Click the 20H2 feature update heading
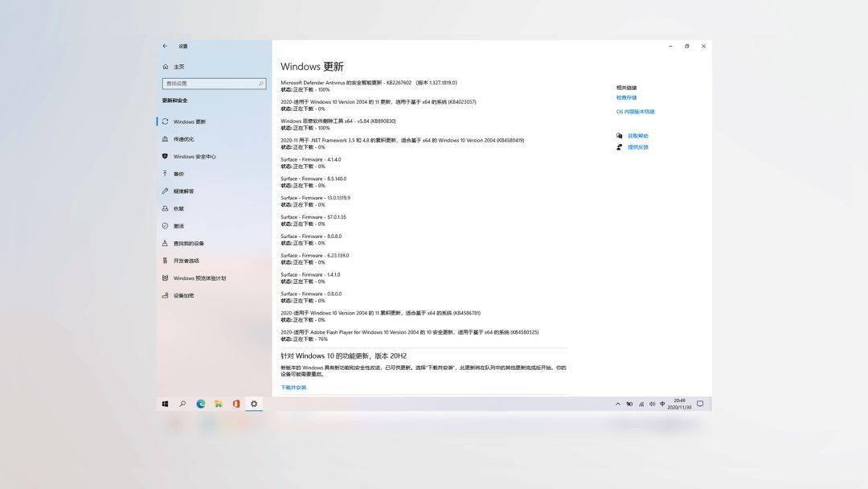This screenshot has width=868, height=489. (x=344, y=356)
